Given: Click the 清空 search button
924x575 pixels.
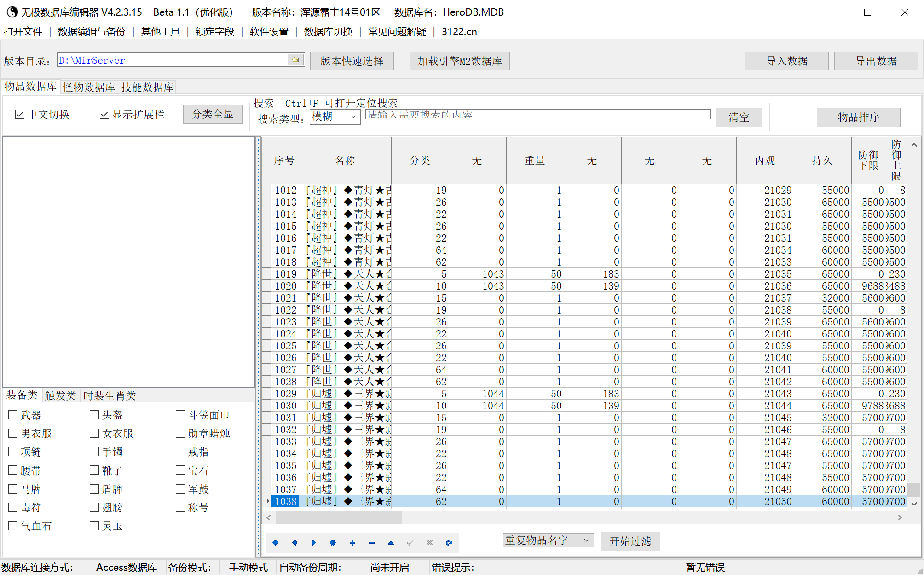Looking at the screenshot, I should click(x=739, y=117).
